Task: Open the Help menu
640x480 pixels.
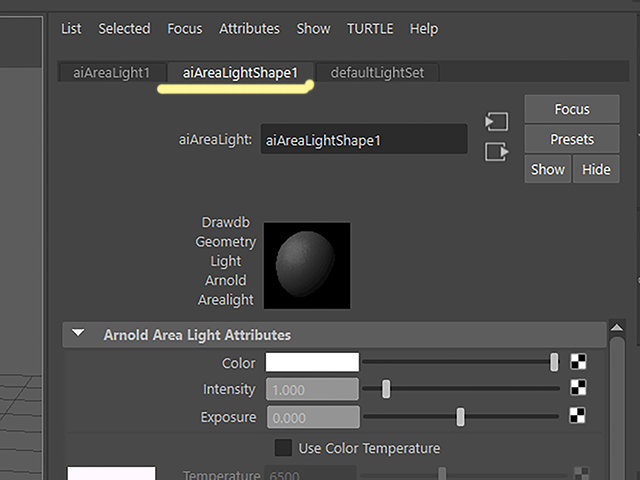Action: point(424,29)
